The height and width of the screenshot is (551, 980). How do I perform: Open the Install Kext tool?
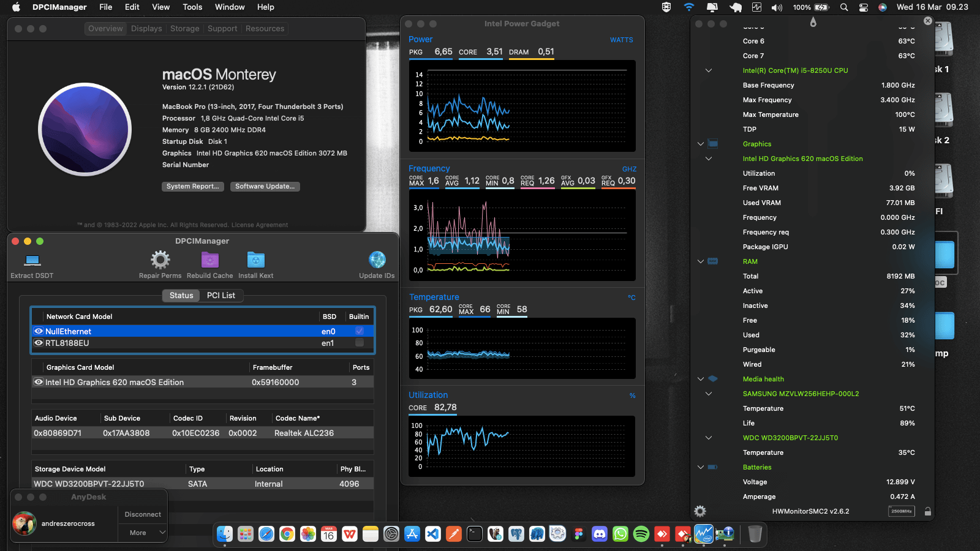tap(255, 260)
